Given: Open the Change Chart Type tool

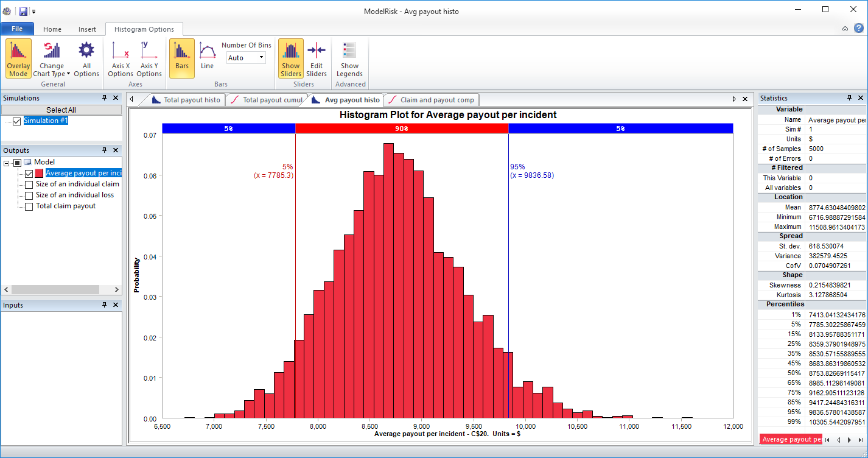Looking at the screenshot, I should 51,58.
